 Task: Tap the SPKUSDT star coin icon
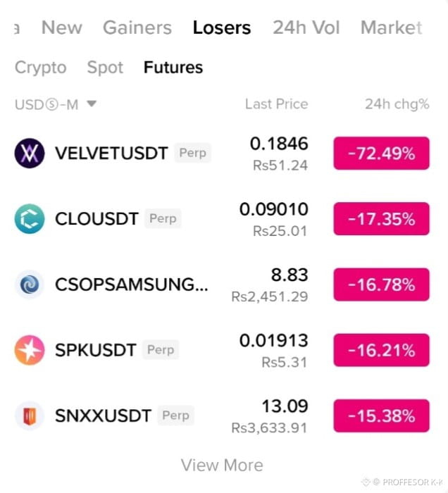[30, 350]
